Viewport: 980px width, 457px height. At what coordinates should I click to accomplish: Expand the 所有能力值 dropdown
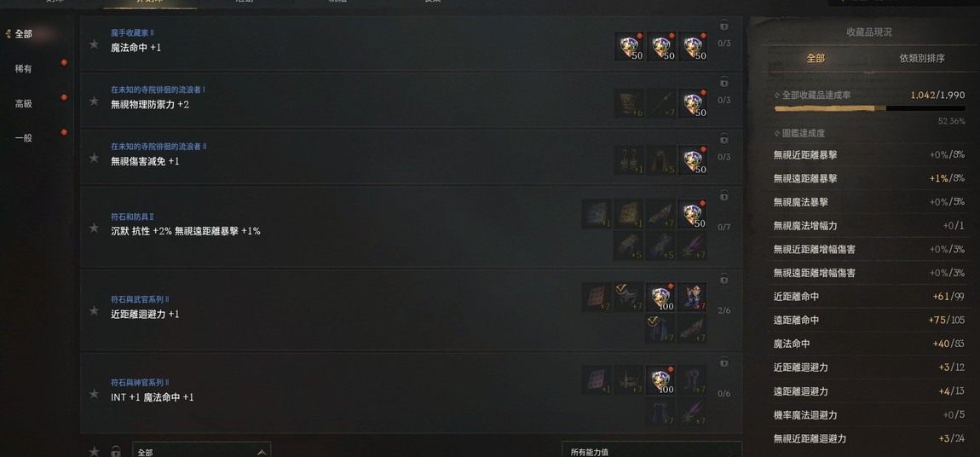coord(652,451)
